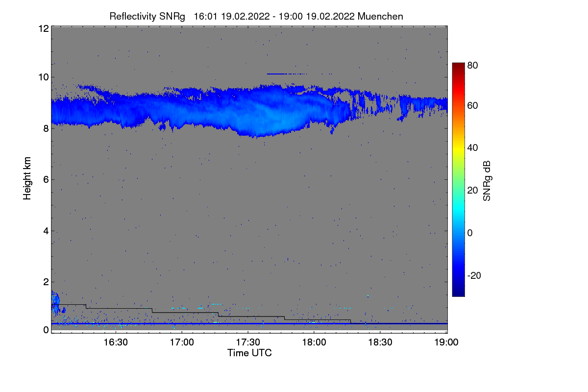
Task: Click the 'SNRg dB' colorbar label
Action: tap(487, 181)
